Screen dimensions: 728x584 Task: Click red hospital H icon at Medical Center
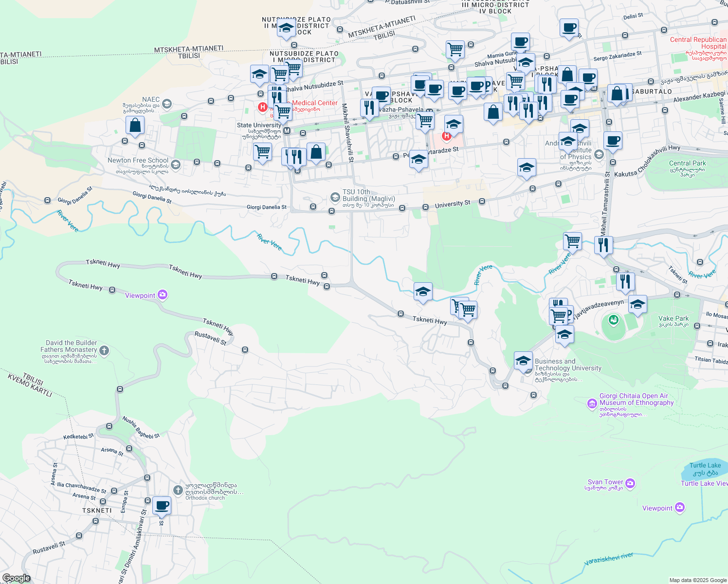[262, 107]
